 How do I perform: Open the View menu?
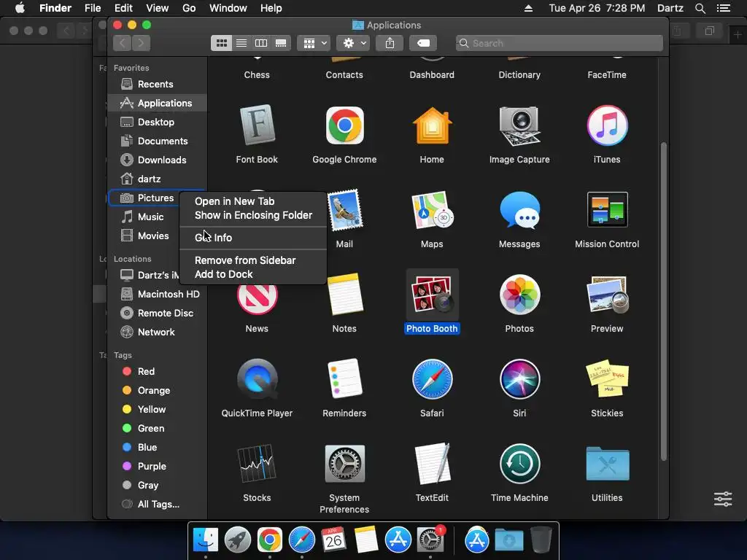click(x=158, y=8)
